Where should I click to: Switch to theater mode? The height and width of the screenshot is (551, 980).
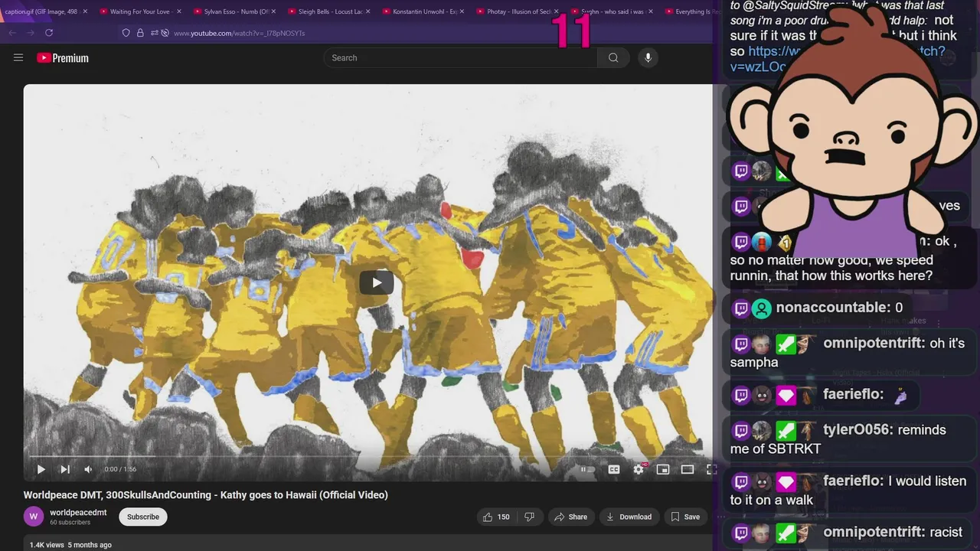(688, 469)
